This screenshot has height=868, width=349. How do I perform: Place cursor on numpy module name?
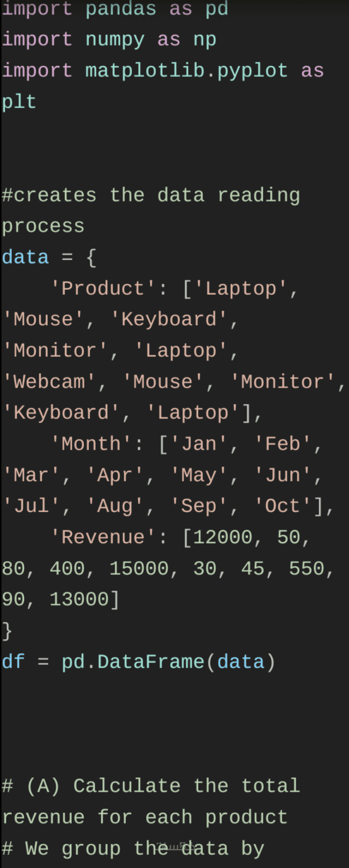coord(115,39)
